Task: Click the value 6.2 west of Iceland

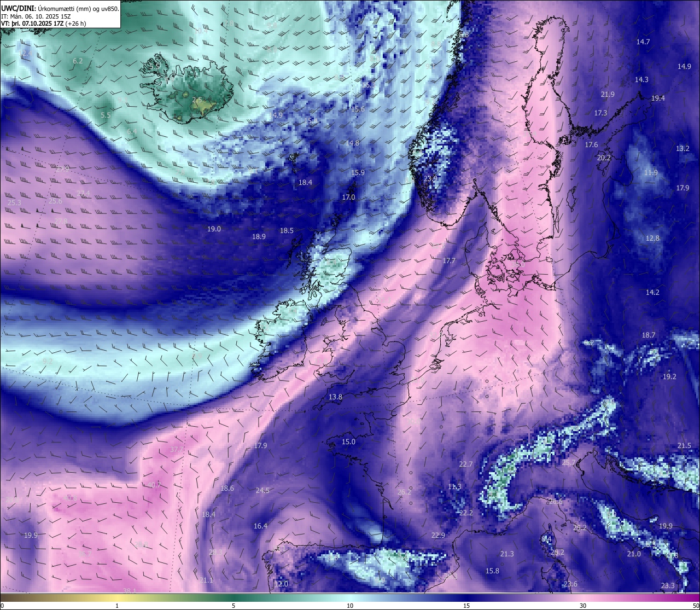Action: (78, 61)
